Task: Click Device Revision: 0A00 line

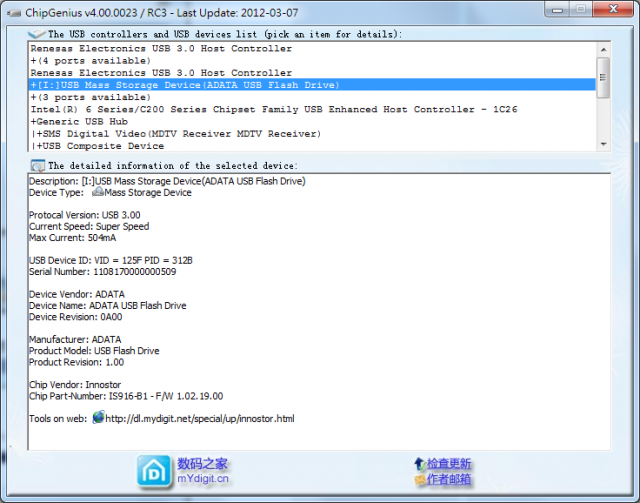Action: [76, 317]
